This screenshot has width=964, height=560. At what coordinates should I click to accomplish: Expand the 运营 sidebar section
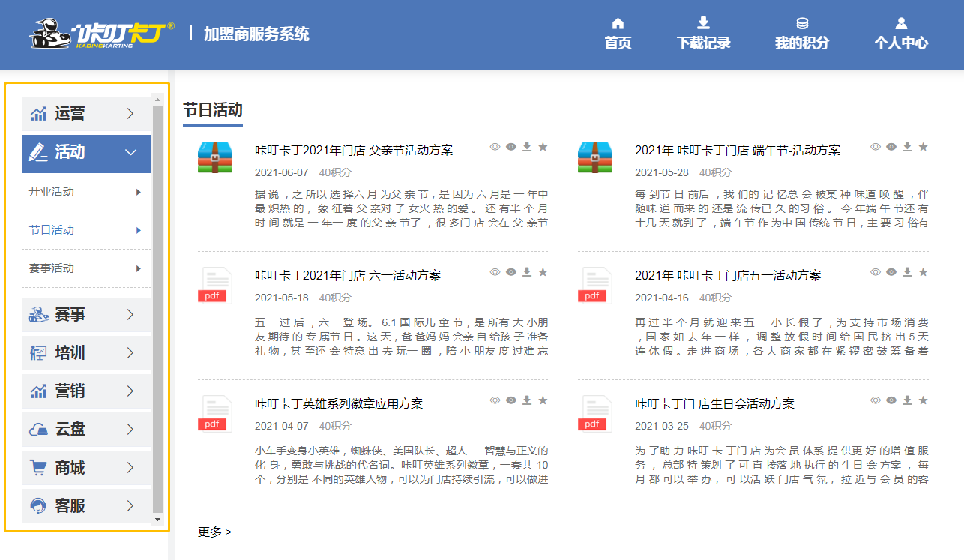[x=86, y=114]
